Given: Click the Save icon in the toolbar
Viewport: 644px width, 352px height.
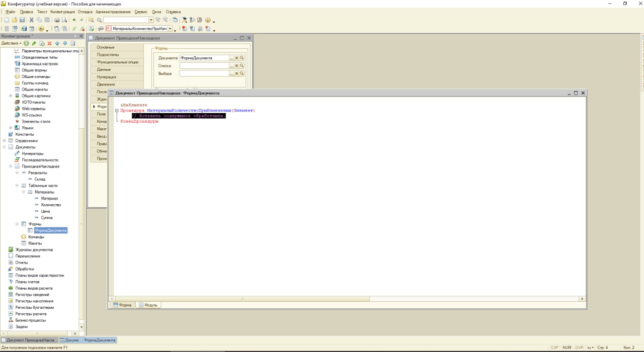Looking at the screenshot, I should click(22, 20).
